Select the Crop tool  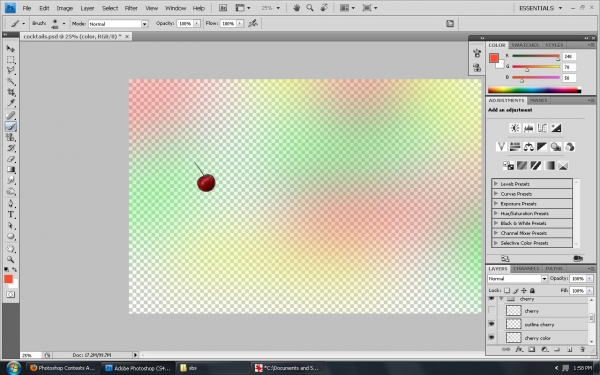(x=11, y=92)
